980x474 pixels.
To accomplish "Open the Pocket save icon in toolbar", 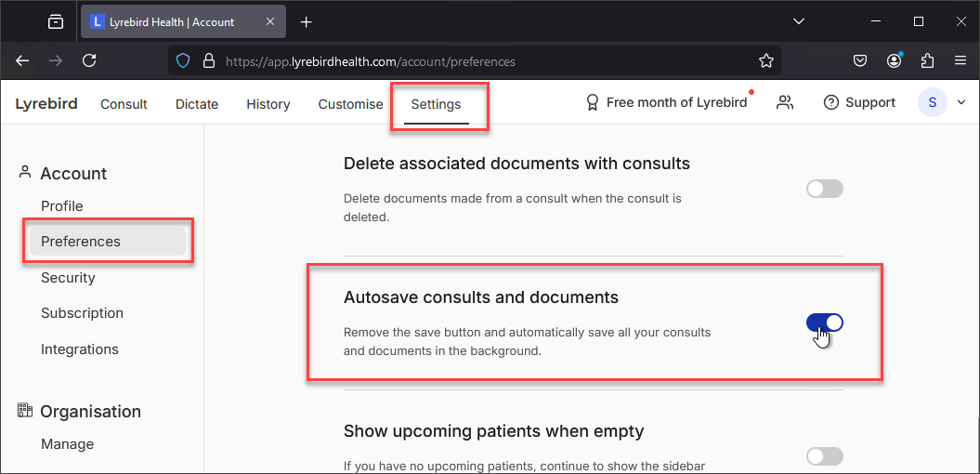I will tap(860, 61).
